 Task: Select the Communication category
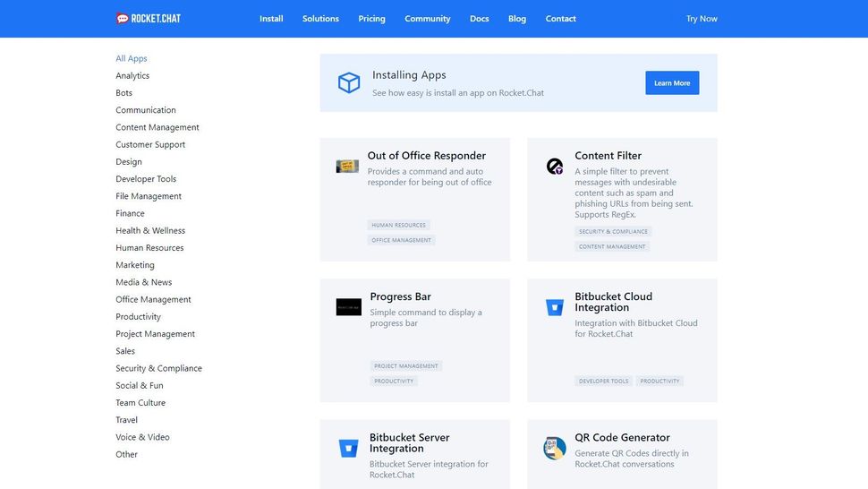146,109
